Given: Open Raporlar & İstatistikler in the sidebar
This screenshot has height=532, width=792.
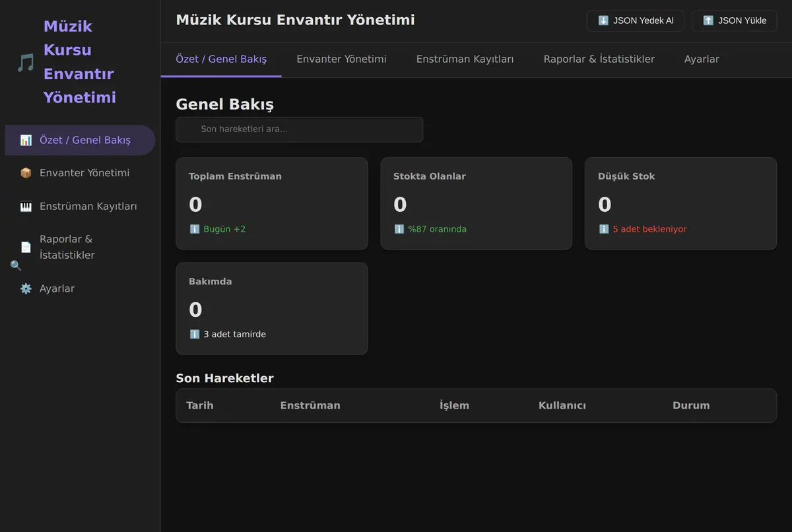Looking at the screenshot, I should click(x=80, y=248).
